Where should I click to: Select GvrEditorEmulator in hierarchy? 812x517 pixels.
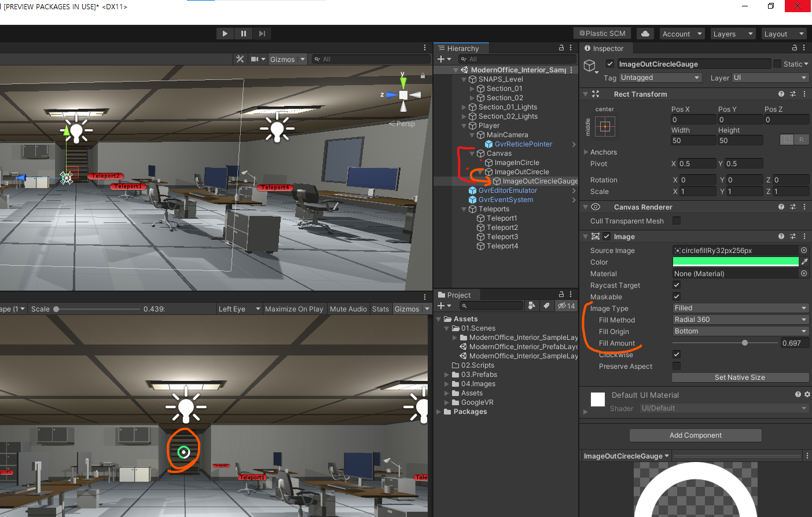(x=508, y=190)
